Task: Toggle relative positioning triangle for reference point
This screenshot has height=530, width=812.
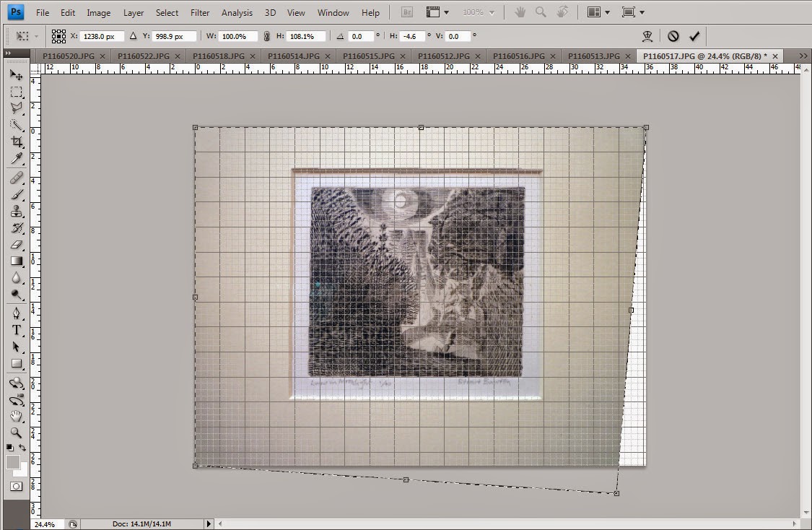Action: (x=133, y=36)
